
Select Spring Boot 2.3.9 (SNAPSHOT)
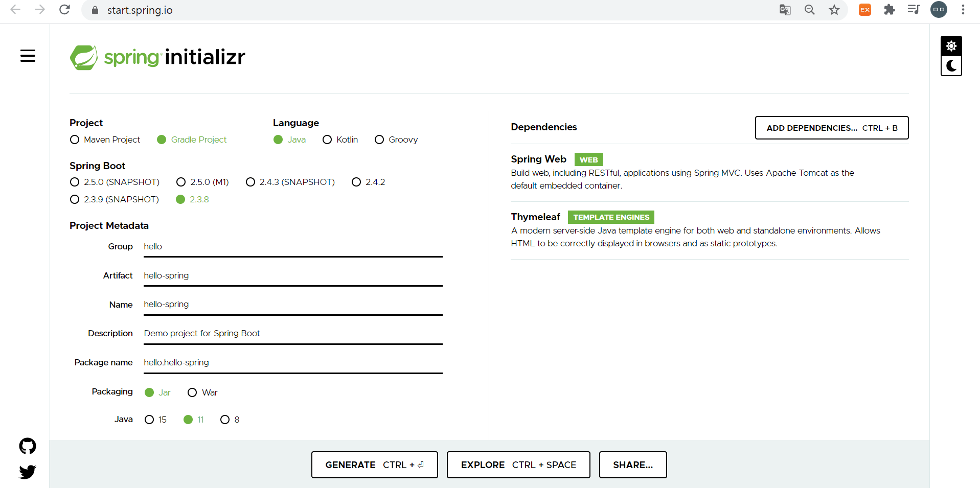click(x=115, y=199)
